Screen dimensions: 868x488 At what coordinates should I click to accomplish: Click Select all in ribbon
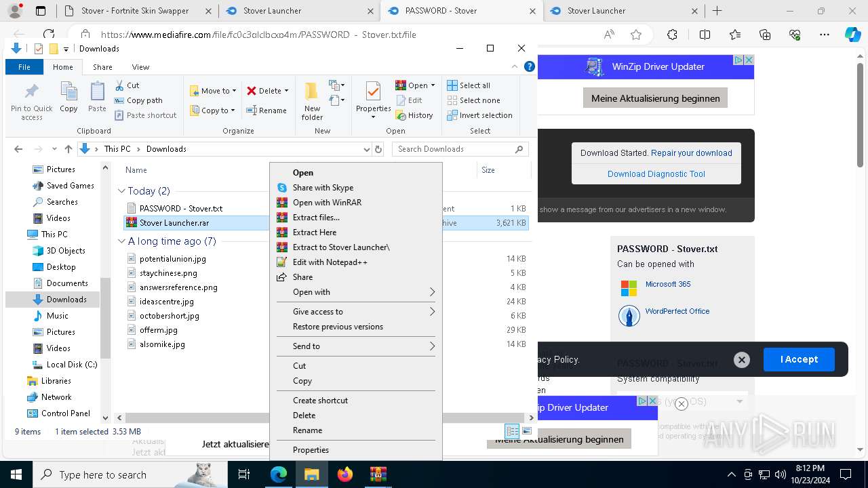coord(469,85)
